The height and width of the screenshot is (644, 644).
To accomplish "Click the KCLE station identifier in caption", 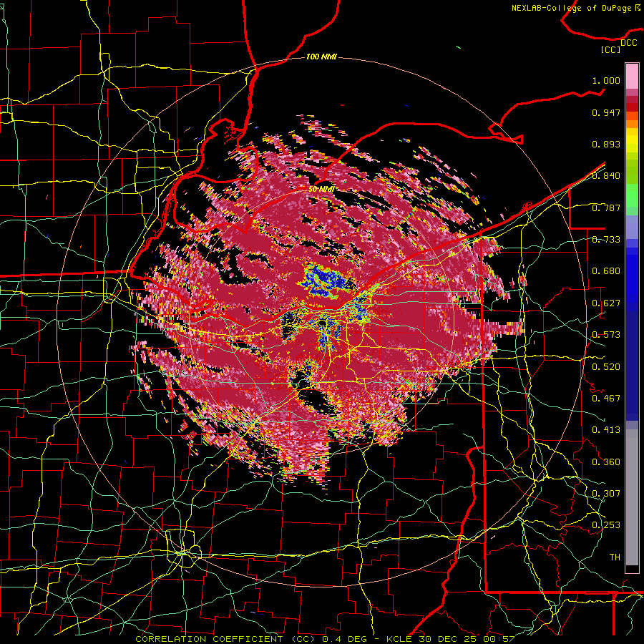I will click(399, 639).
